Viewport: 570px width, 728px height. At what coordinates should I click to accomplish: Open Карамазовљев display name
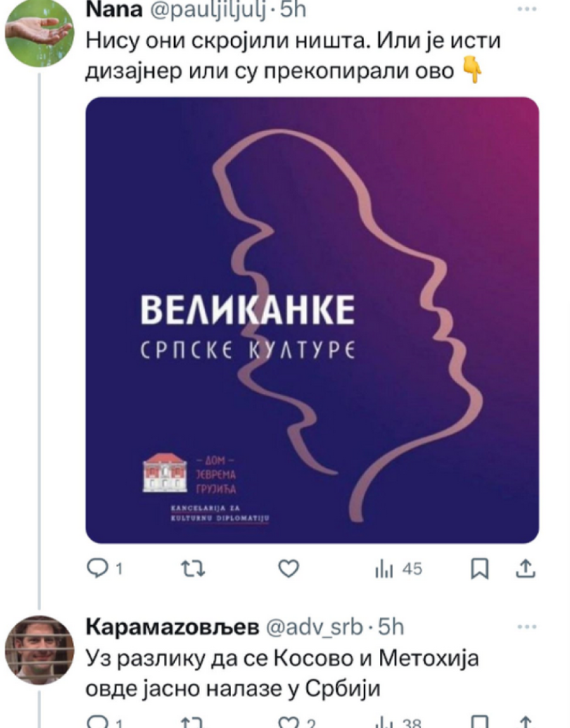click(x=172, y=627)
